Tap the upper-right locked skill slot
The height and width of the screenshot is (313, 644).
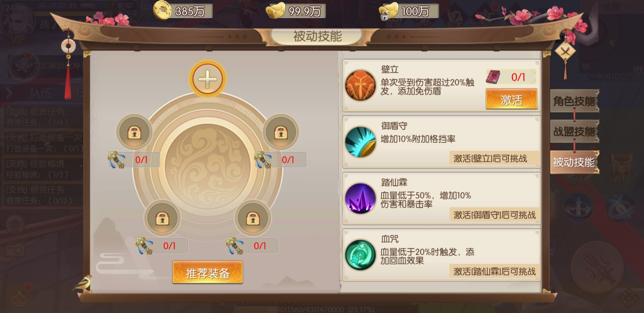tap(281, 132)
